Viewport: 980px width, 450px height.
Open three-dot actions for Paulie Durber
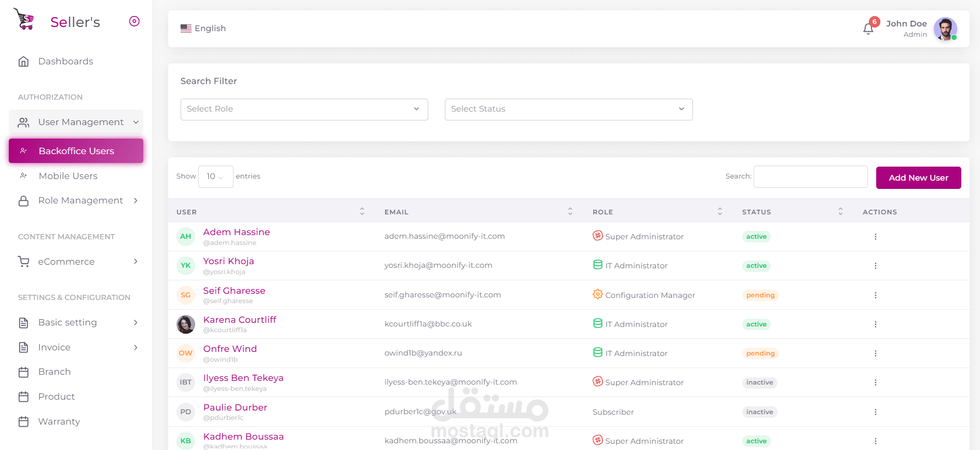[x=875, y=412]
